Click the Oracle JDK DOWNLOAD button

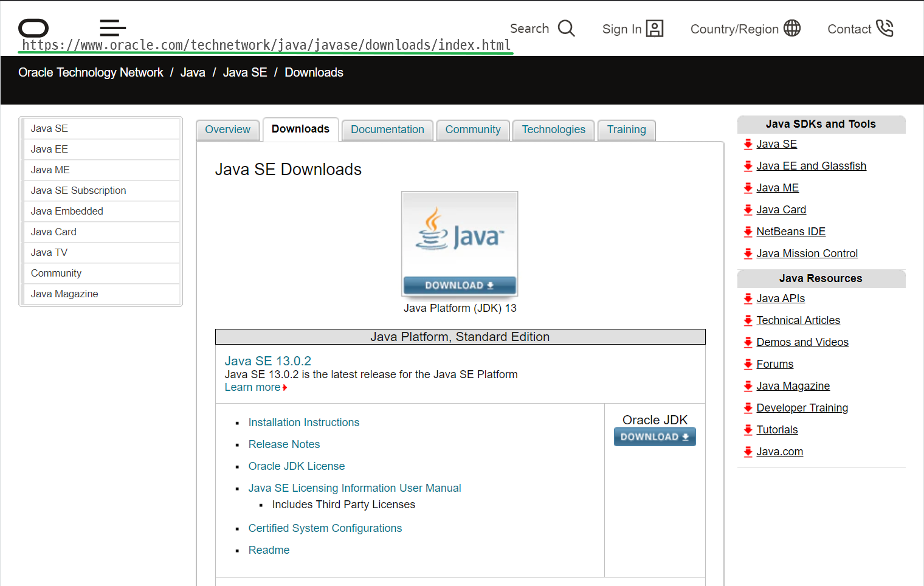click(x=655, y=436)
